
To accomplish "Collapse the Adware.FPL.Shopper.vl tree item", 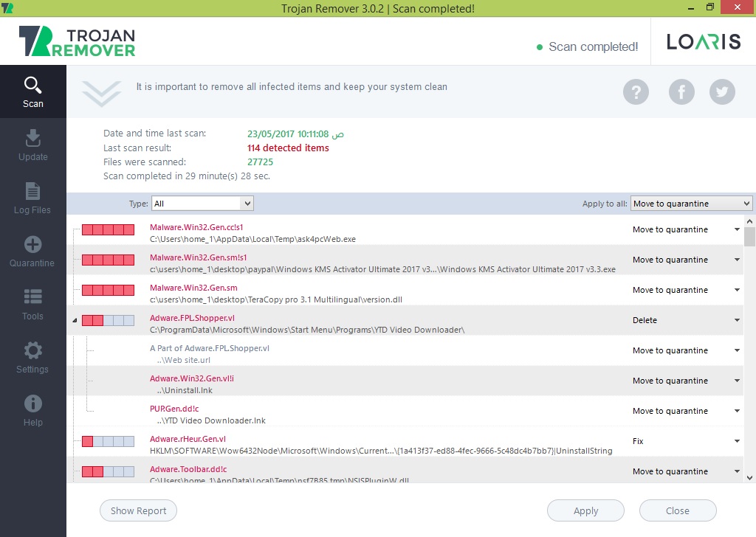I will [74, 321].
